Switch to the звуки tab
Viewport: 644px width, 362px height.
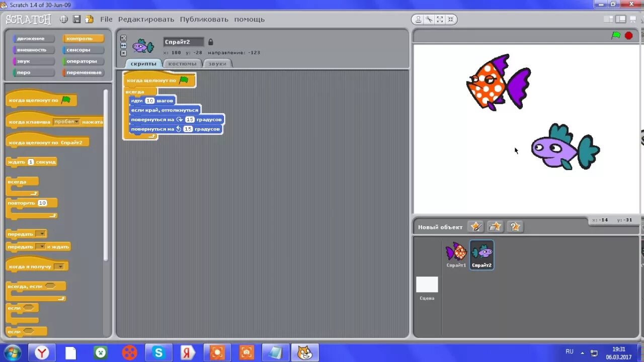(x=217, y=63)
